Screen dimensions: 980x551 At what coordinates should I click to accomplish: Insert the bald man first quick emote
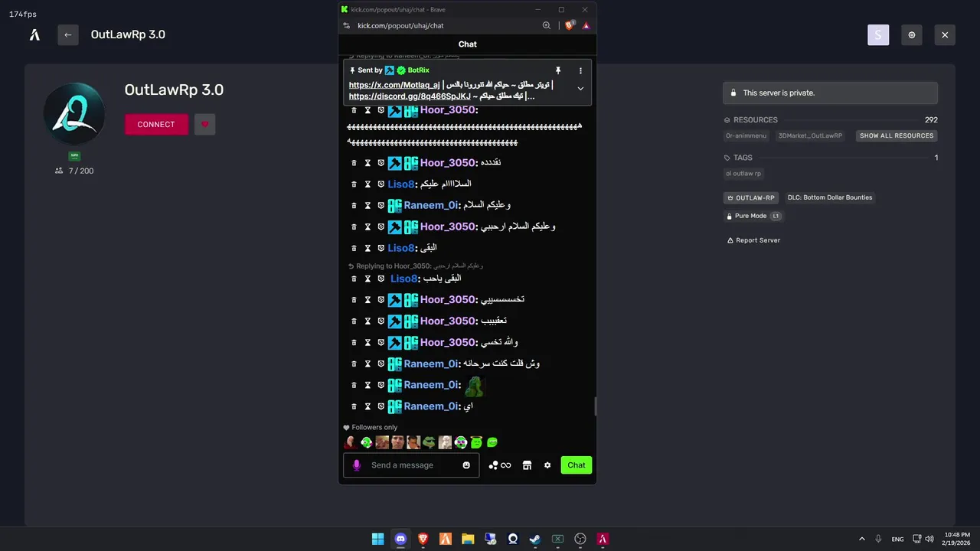[x=350, y=442]
